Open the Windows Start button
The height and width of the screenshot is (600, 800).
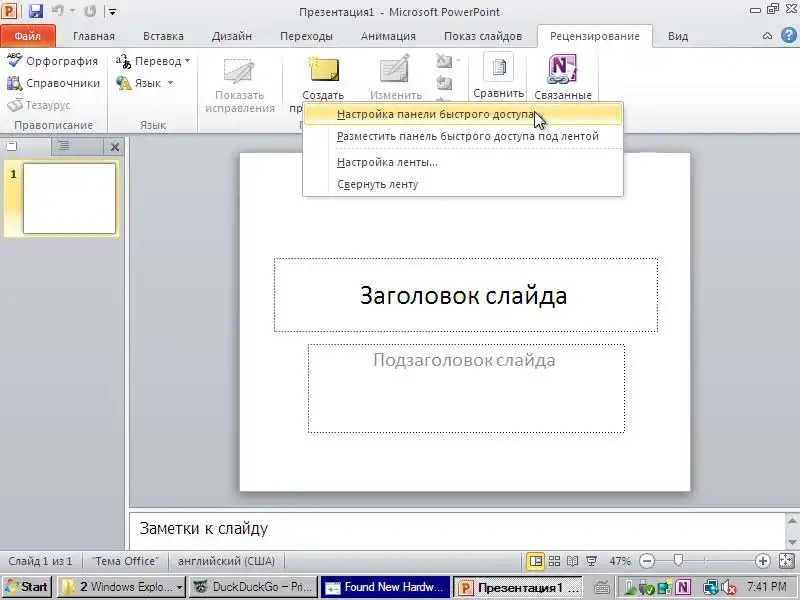[x=27, y=587]
